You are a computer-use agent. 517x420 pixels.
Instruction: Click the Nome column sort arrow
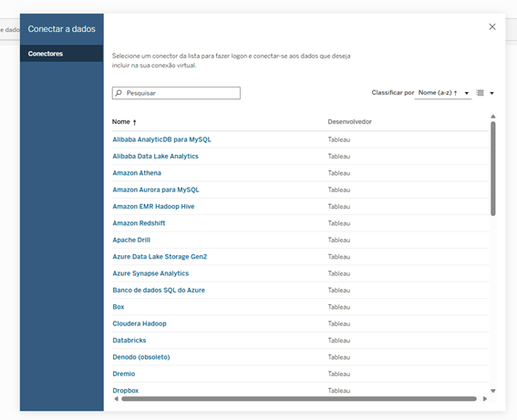135,122
